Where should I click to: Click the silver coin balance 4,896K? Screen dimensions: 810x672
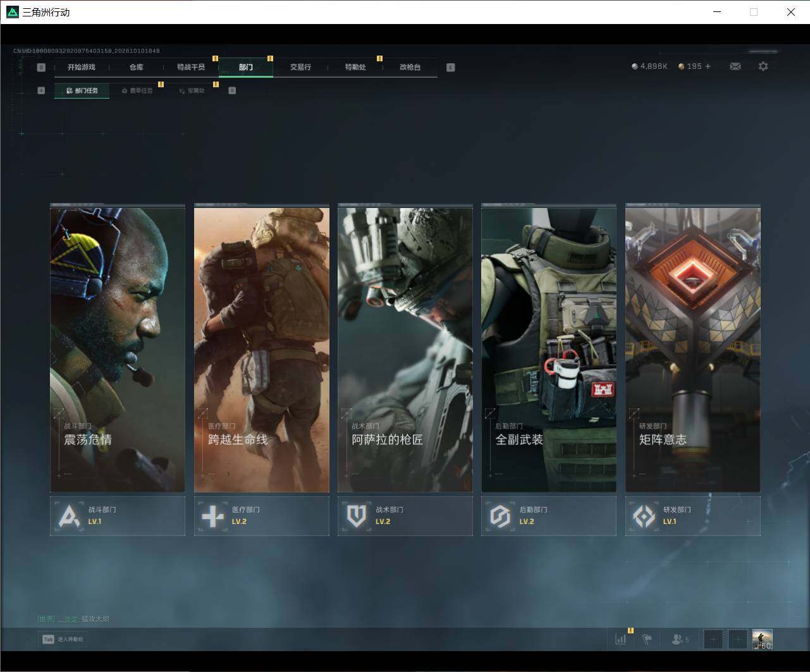pyautogui.click(x=649, y=66)
